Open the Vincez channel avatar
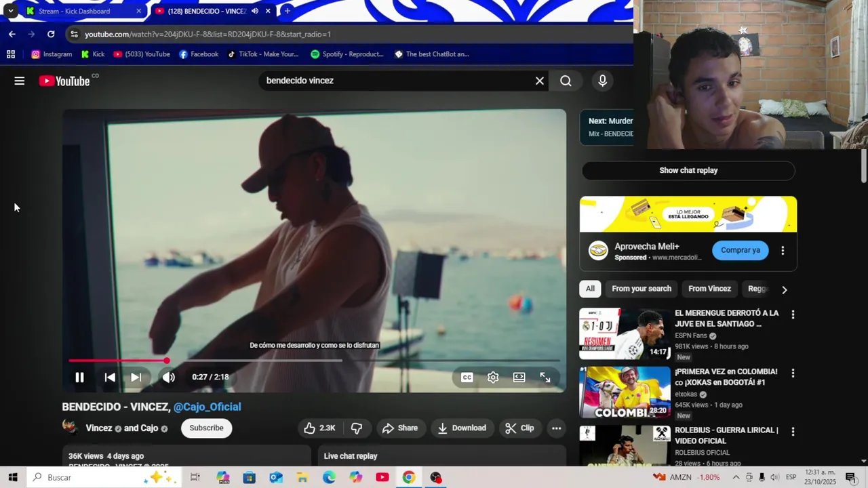868x488 pixels. point(70,427)
